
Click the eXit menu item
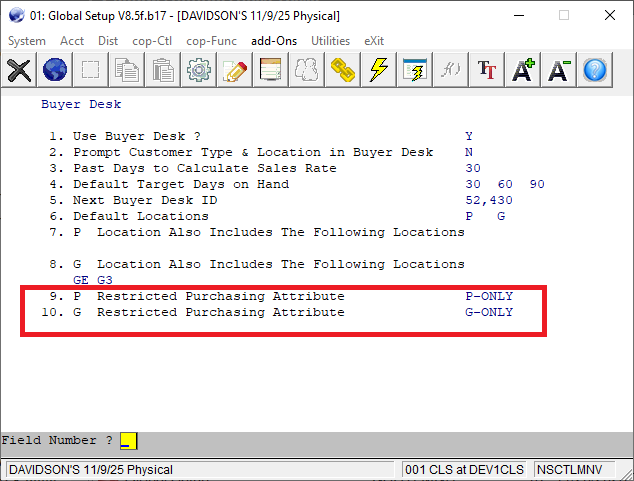pos(374,41)
